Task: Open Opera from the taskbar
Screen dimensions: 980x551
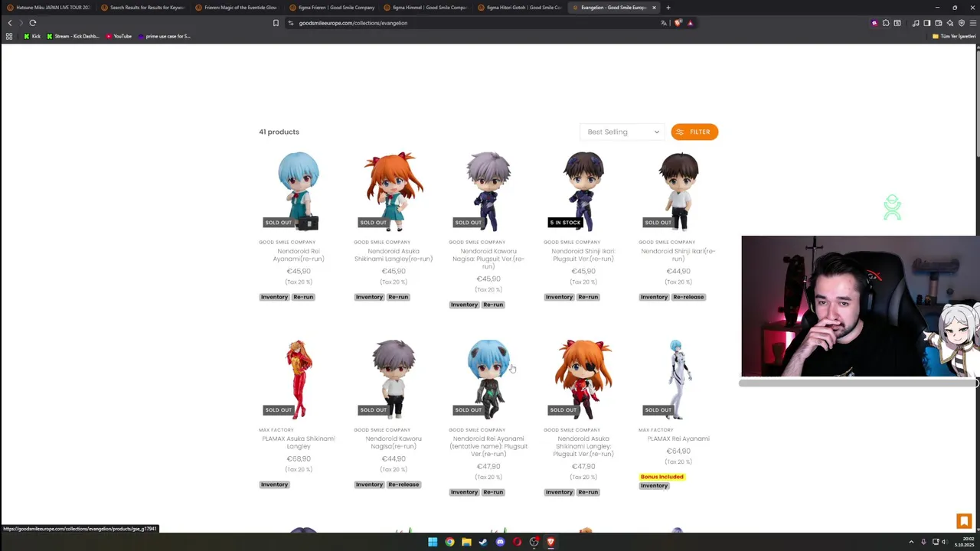Action: pos(517,542)
